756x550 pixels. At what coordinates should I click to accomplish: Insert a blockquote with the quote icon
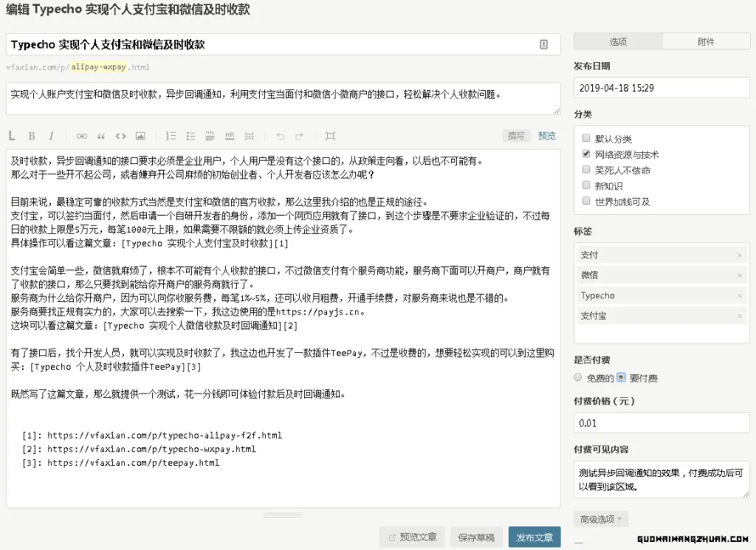(101, 136)
